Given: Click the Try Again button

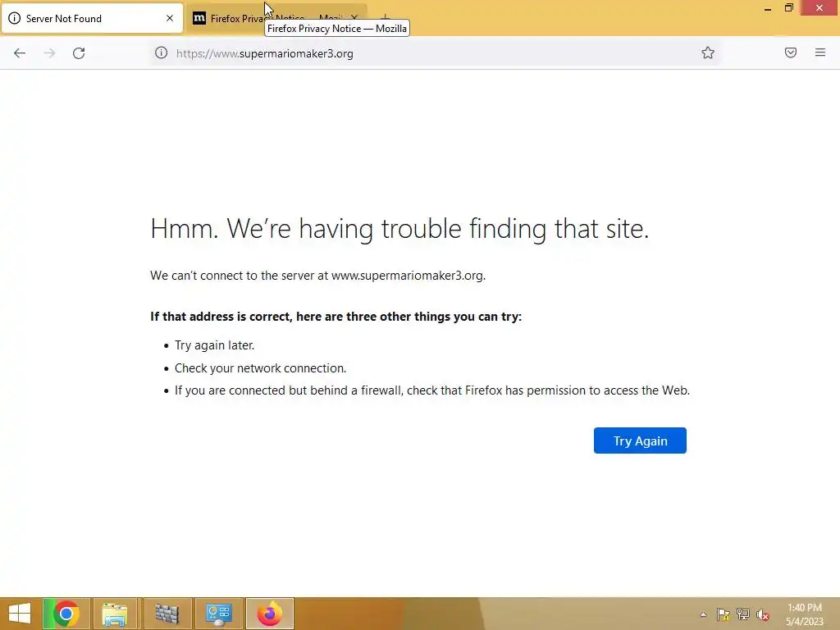Looking at the screenshot, I should click(640, 441).
